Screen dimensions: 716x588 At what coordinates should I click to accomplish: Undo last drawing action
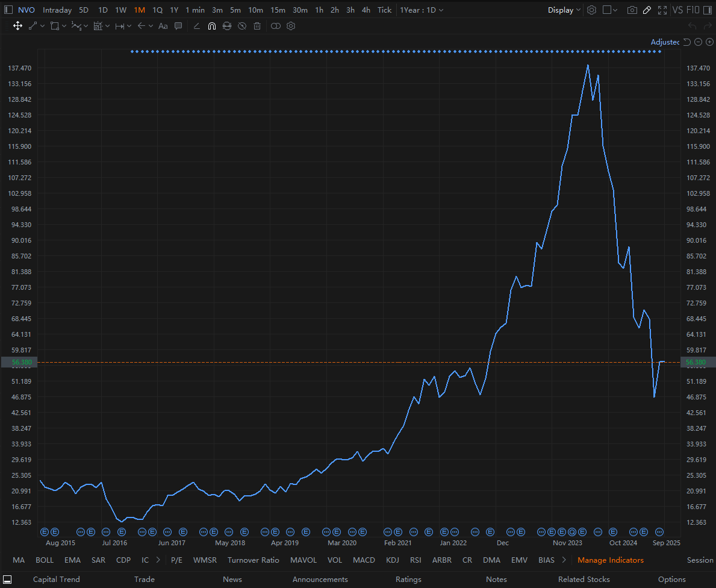693,26
